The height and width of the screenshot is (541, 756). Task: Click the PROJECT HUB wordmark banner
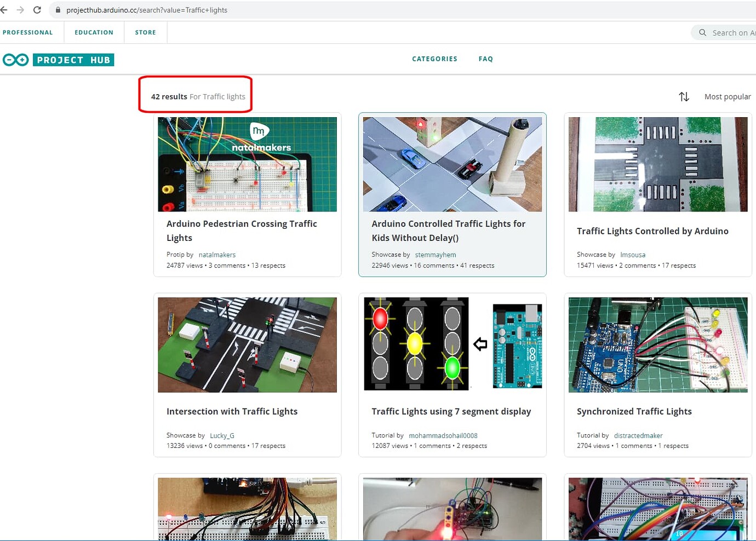coord(73,60)
